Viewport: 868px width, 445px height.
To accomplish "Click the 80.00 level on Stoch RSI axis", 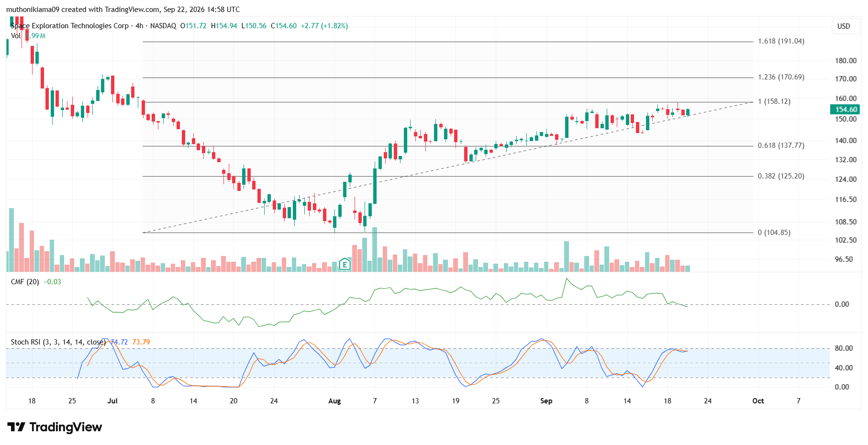I will click(x=844, y=348).
